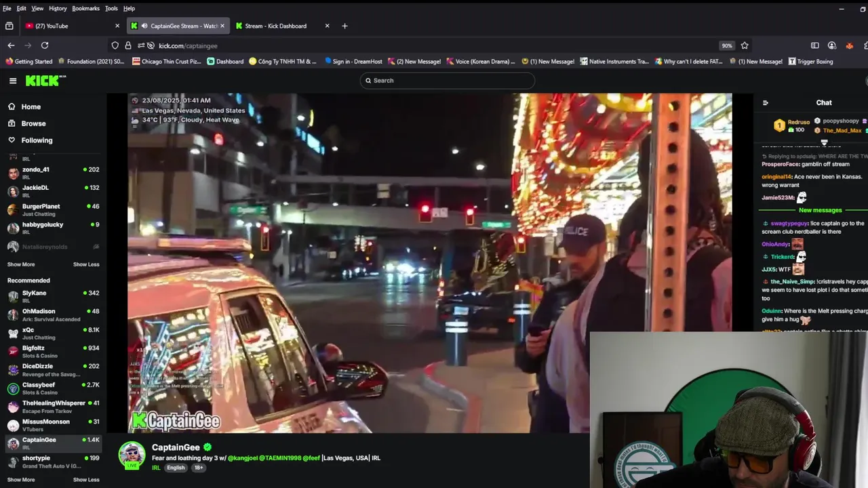The height and width of the screenshot is (488, 868).
Task: Click CaptainGee live avatar
Action: [x=132, y=454]
